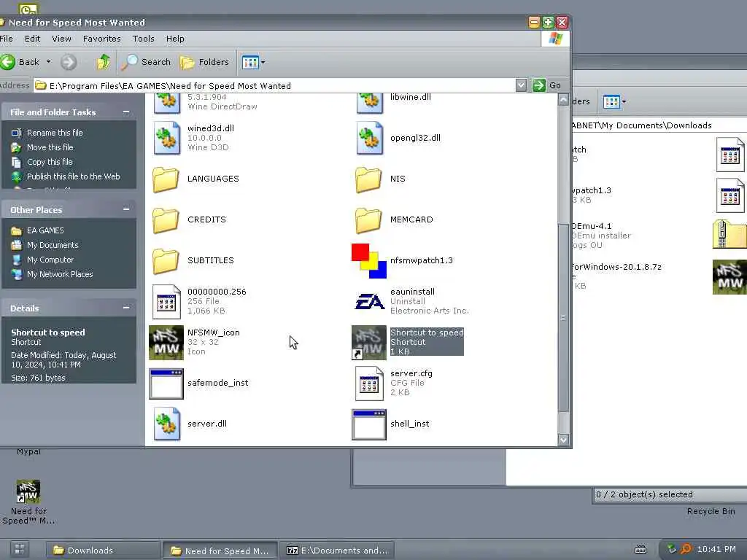Open My Documents in Other Places
Viewport: 747px width, 560px height.
44,245
